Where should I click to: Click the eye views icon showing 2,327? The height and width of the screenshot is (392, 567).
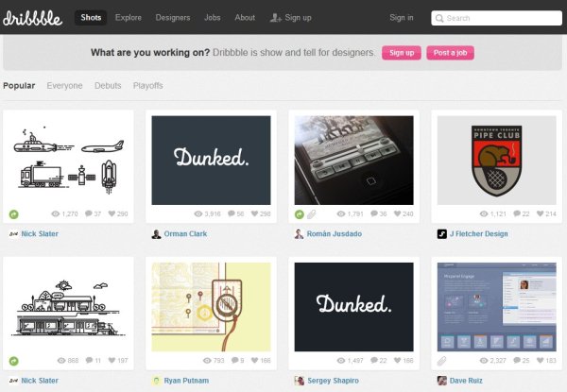click(x=484, y=360)
